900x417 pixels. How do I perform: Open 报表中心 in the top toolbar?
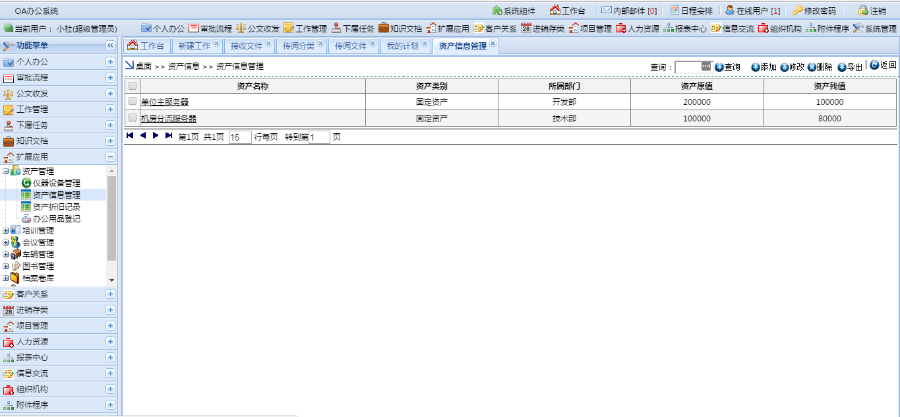pyautogui.click(x=684, y=28)
